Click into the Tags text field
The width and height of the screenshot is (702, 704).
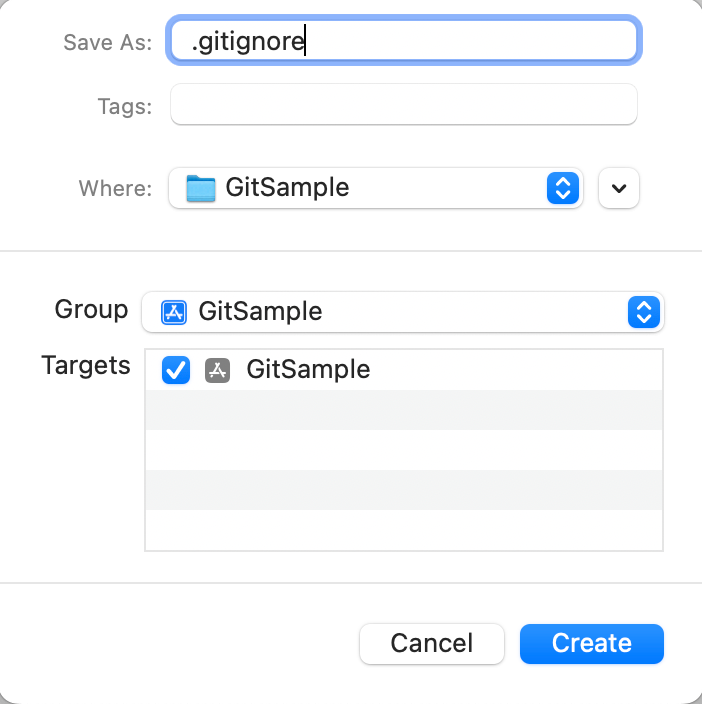click(x=403, y=105)
